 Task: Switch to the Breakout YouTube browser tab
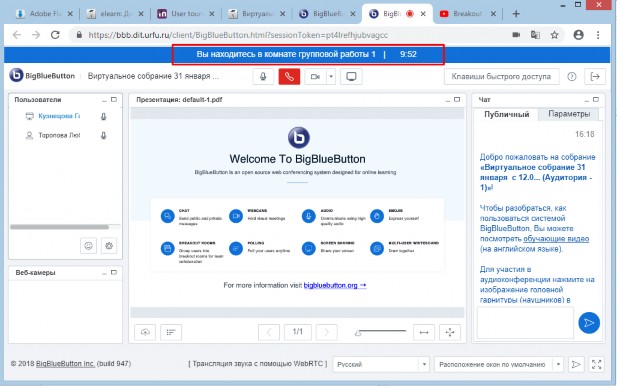coord(468,14)
